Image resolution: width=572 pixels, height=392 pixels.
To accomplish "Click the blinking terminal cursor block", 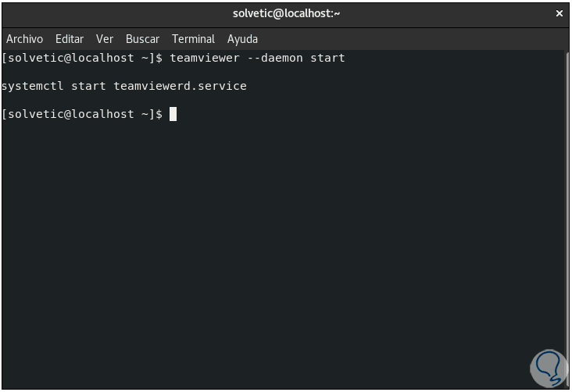I will tap(173, 114).
